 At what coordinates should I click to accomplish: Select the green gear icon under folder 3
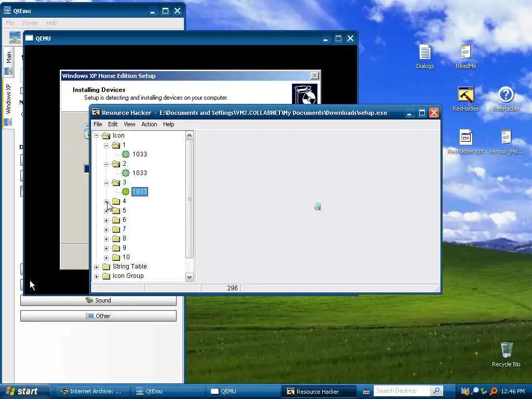tap(126, 192)
